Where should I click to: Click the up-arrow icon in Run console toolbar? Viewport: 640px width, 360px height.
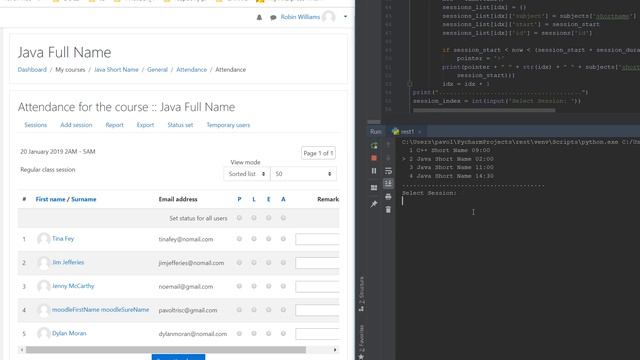click(388, 145)
